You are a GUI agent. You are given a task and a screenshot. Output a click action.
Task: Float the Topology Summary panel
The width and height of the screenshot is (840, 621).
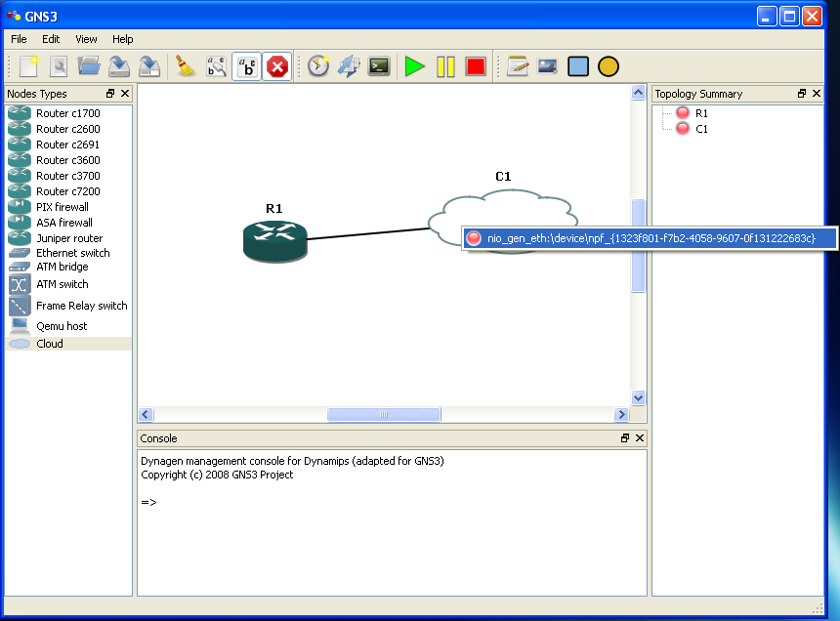tap(802, 93)
